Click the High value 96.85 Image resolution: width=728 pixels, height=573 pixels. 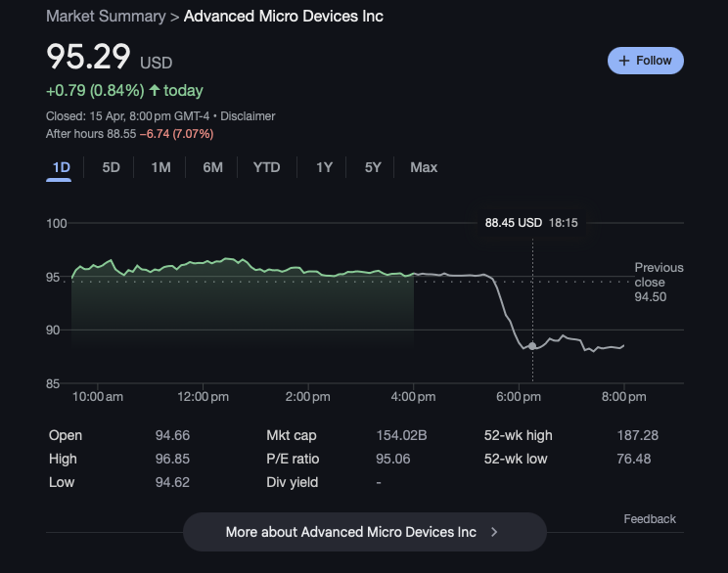click(x=172, y=459)
